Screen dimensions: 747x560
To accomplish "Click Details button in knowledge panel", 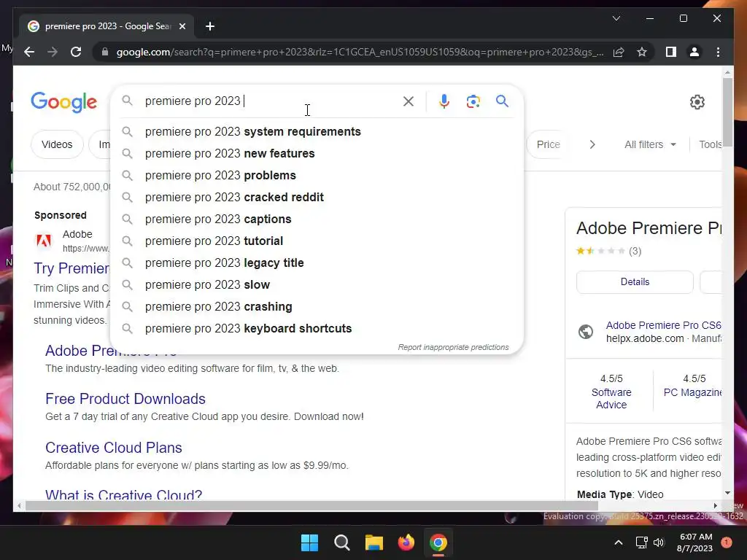I will [x=635, y=282].
